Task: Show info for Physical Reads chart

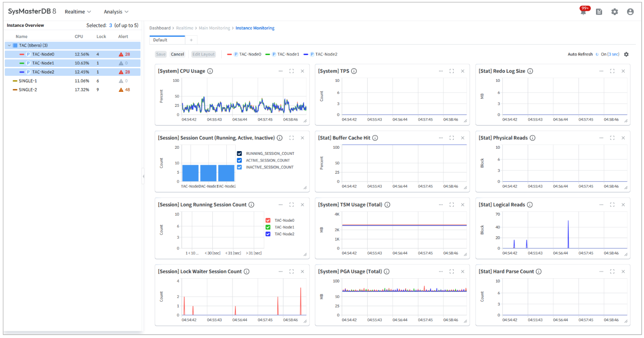Action: pyautogui.click(x=532, y=138)
